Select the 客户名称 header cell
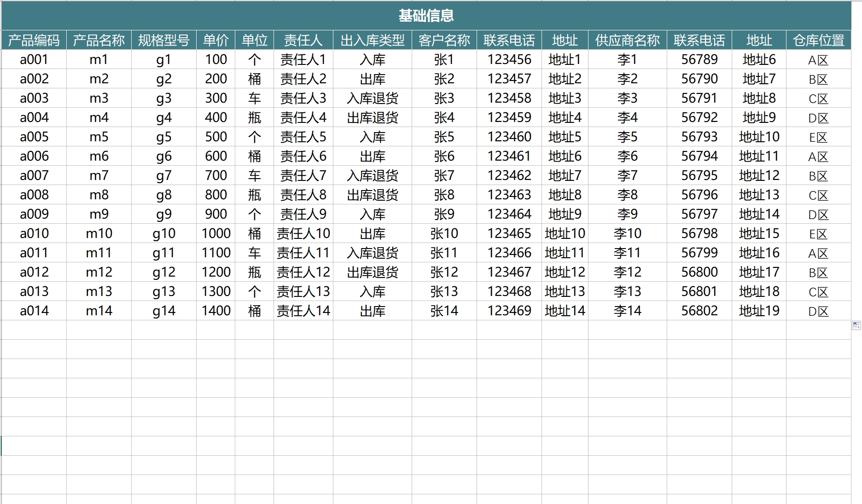The width and height of the screenshot is (862, 504). coord(444,41)
